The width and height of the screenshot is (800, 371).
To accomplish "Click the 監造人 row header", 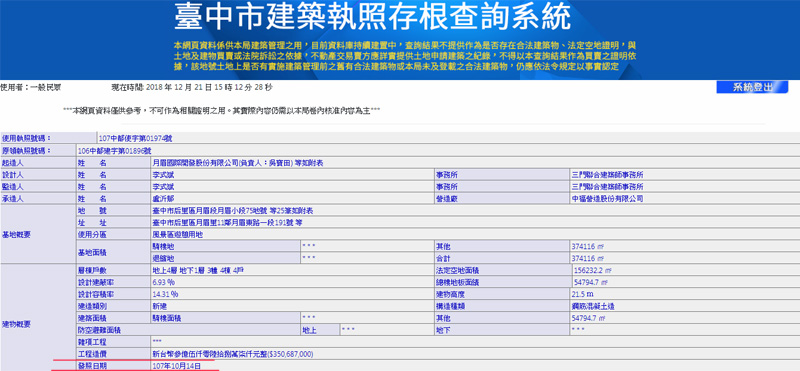I will (38, 187).
